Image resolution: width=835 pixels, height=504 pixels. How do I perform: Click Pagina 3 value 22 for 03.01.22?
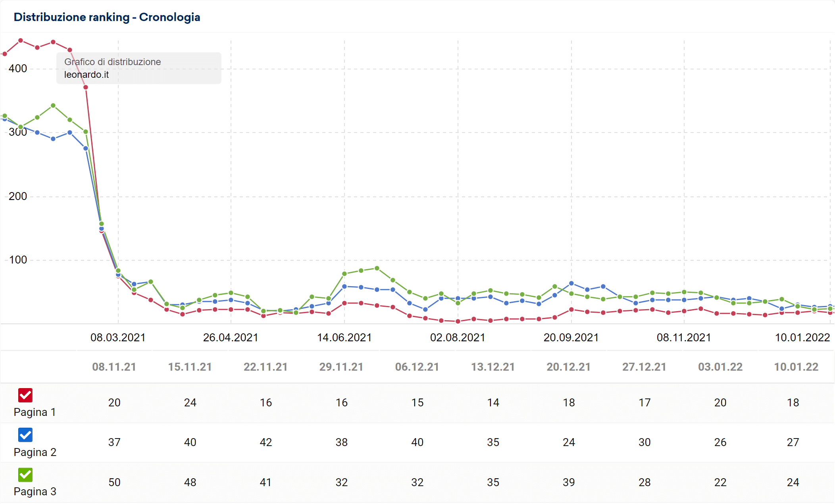pyautogui.click(x=720, y=483)
